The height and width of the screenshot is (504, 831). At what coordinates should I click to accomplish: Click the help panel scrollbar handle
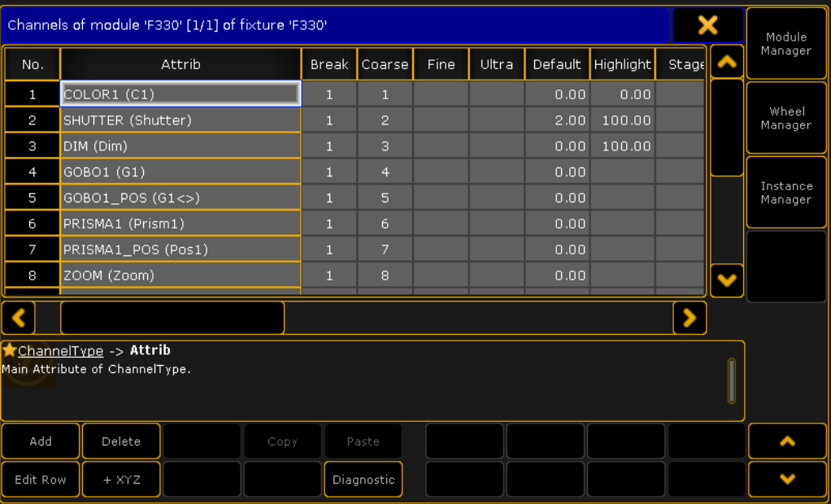point(732,380)
